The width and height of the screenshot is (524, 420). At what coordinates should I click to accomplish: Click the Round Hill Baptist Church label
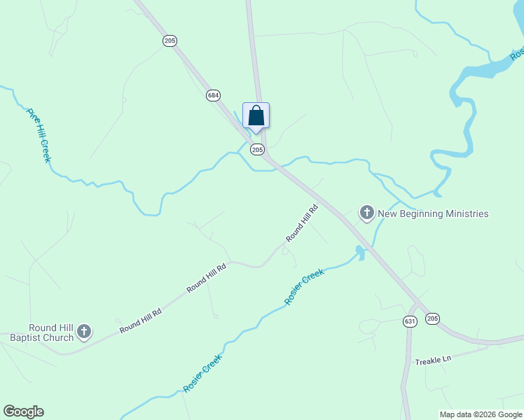tap(42, 332)
